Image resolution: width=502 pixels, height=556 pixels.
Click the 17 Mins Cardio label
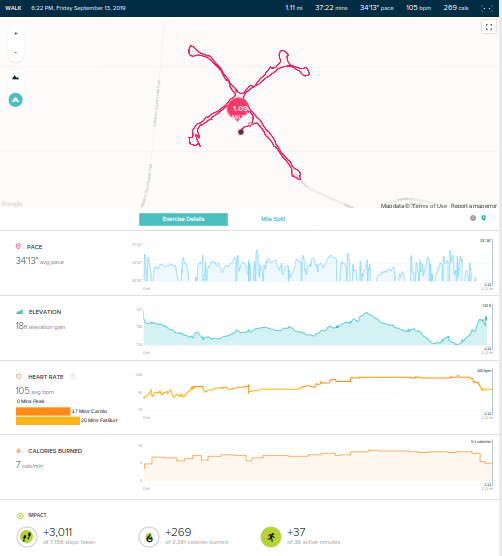(x=89, y=411)
